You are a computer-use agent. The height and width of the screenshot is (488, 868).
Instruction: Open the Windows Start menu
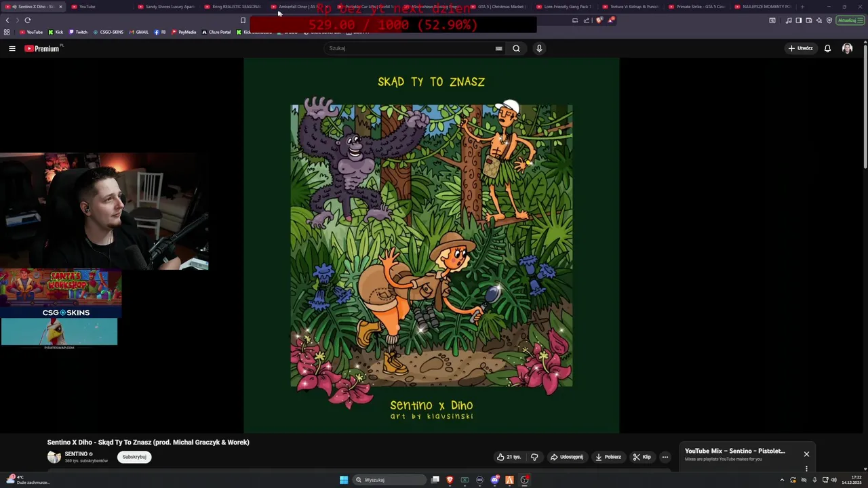[x=344, y=480]
